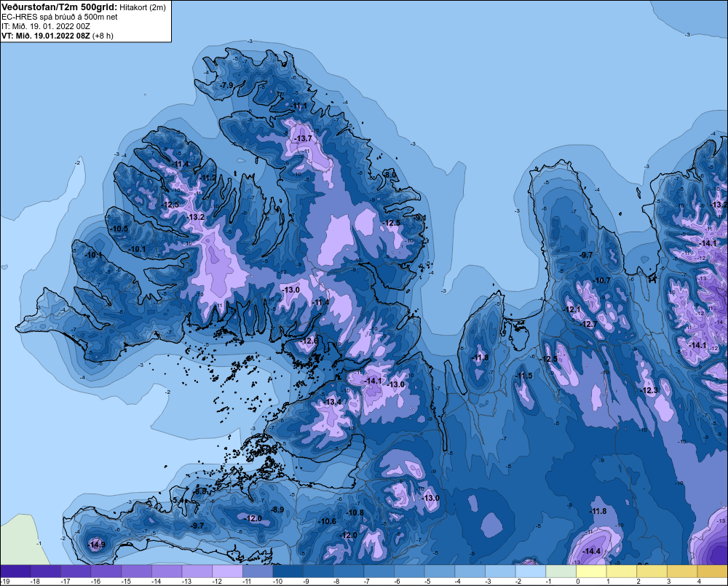The image size is (728, 586).
Task: Click the -14.4 temperature label
Action: (591, 551)
